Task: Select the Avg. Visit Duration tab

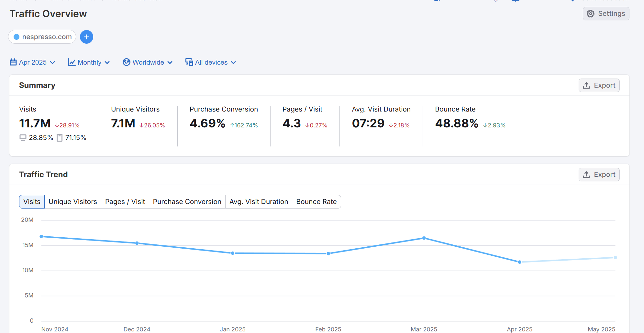Action: click(x=259, y=202)
